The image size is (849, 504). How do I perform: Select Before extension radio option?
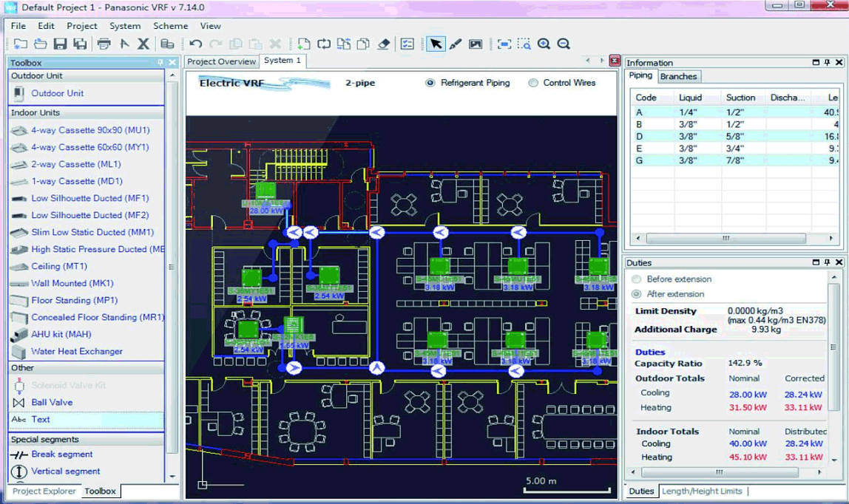click(x=636, y=279)
